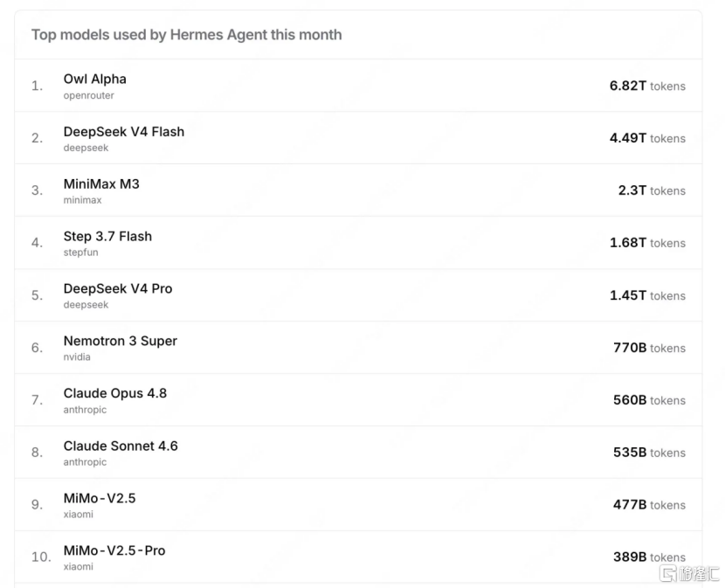Select the MiniMax M3 model row

tap(358, 190)
